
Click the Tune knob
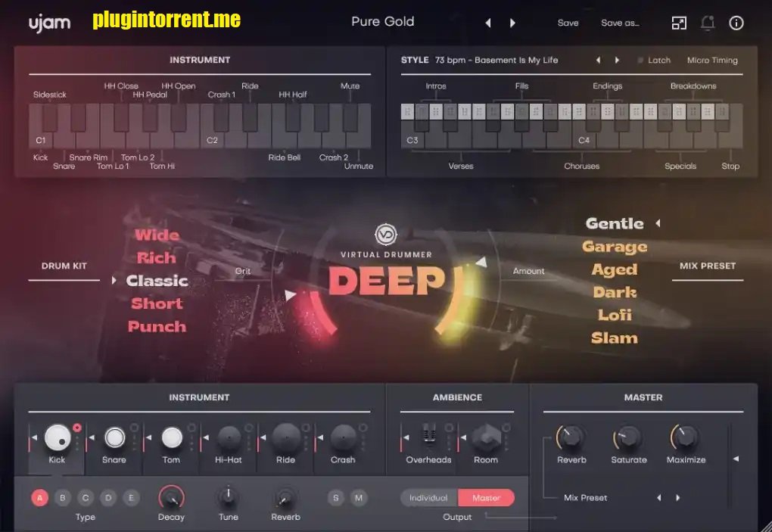(229, 497)
